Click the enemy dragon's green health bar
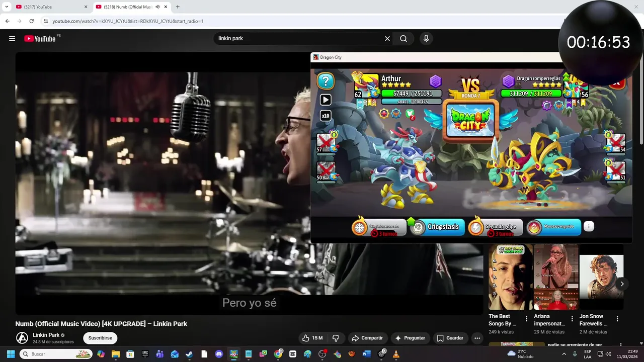This screenshot has width=644, height=362. 531,94
